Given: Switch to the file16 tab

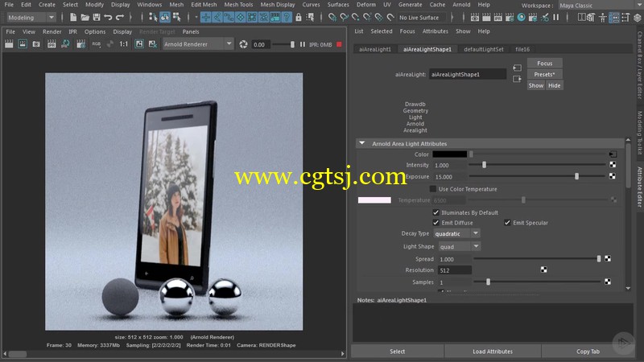Looking at the screenshot, I should coord(522,49).
